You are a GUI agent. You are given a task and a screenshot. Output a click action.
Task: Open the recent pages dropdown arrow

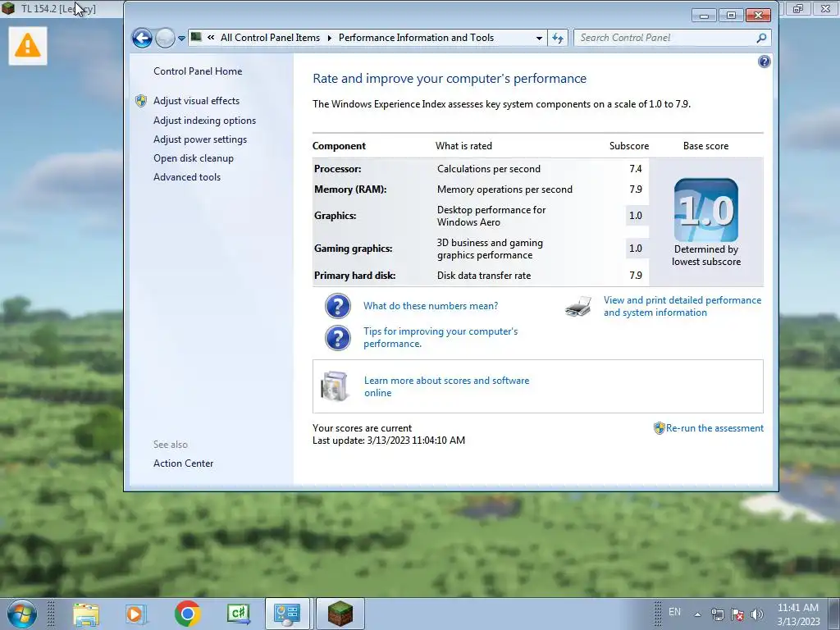[x=181, y=38]
